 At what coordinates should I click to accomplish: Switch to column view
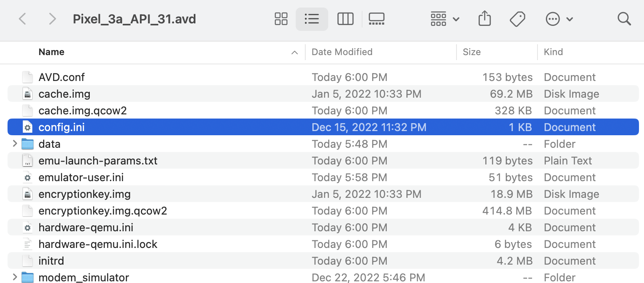point(345,19)
